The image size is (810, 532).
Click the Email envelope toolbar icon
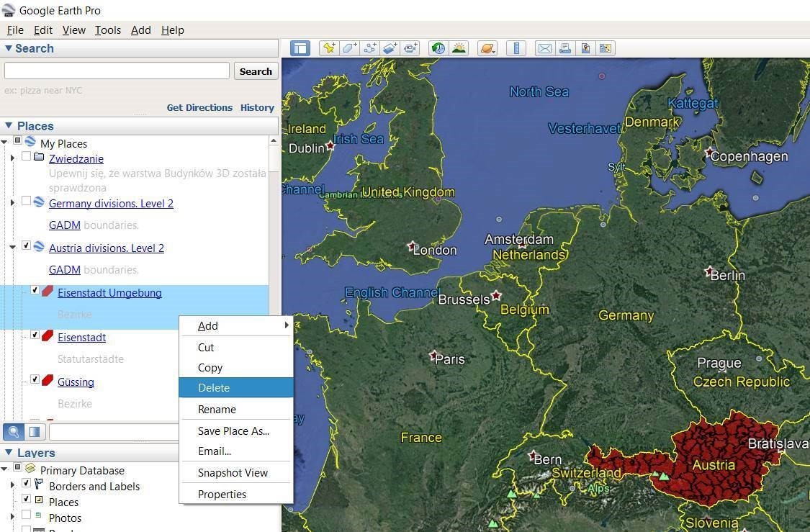[544, 48]
